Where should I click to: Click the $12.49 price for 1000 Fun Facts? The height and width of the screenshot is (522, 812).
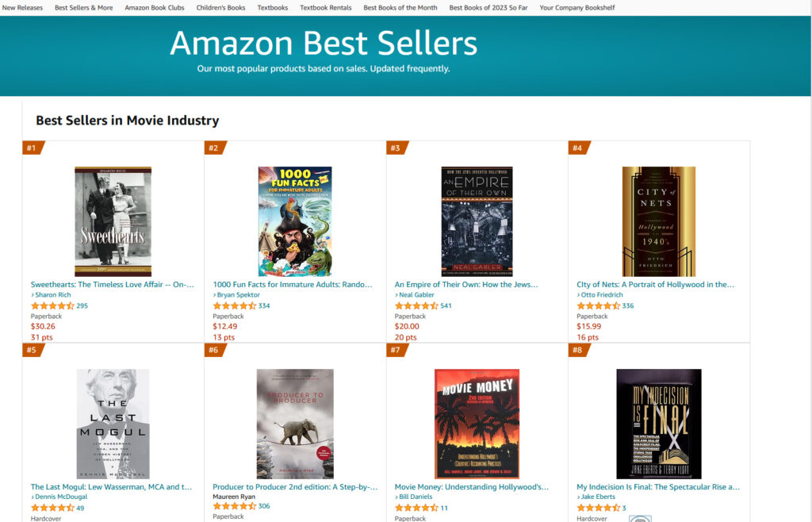pos(224,326)
